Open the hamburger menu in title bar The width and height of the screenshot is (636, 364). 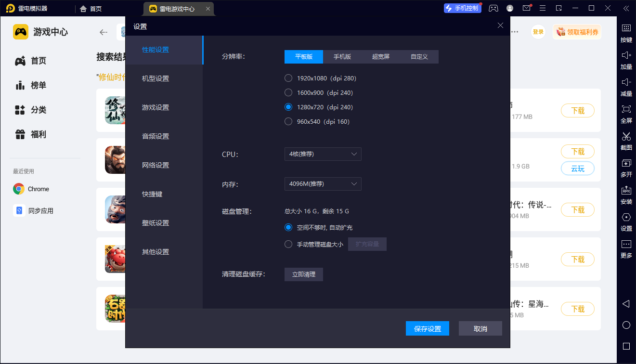click(542, 8)
